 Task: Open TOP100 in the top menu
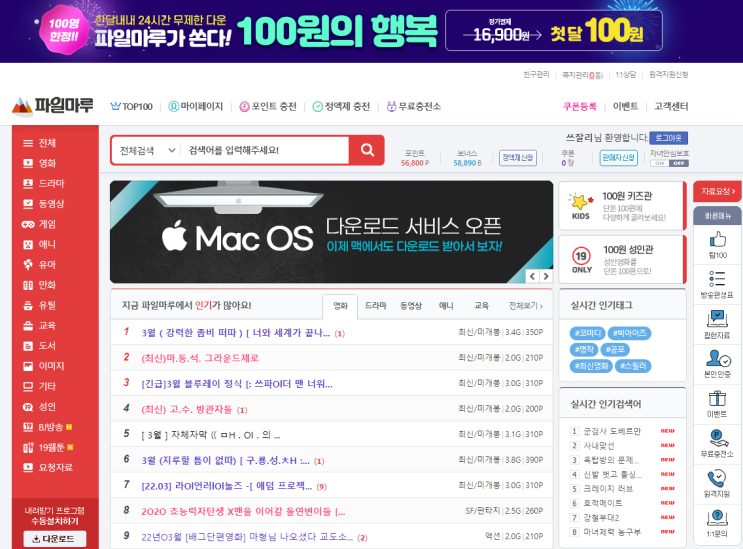[x=131, y=107]
